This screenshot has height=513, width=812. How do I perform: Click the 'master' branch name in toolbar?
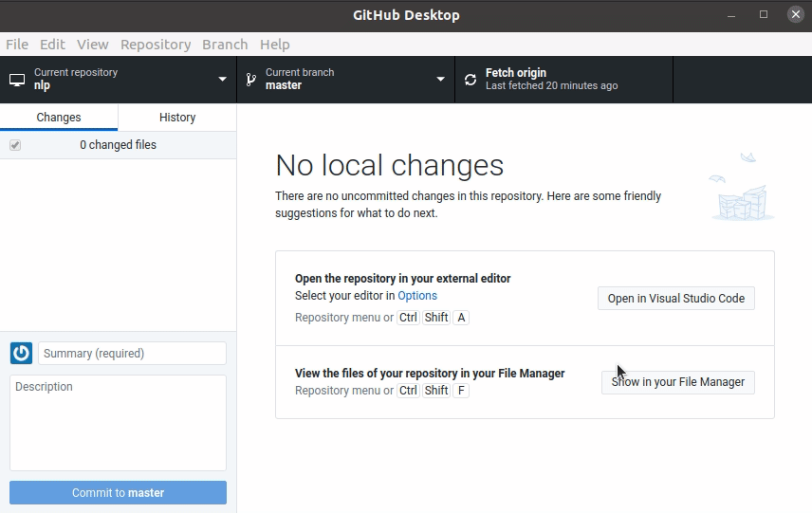[284, 85]
